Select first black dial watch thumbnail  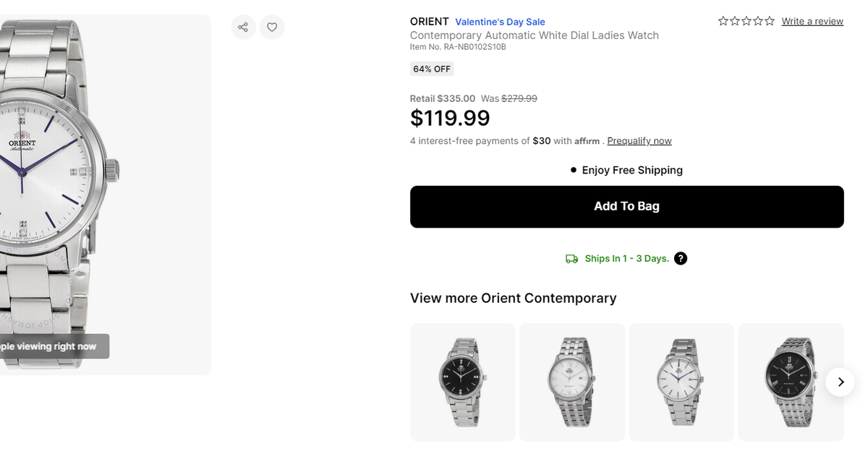pyautogui.click(x=462, y=382)
